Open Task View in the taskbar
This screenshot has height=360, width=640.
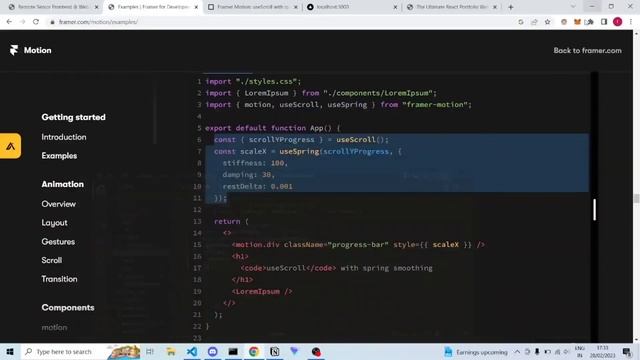click(x=150, y=351)
